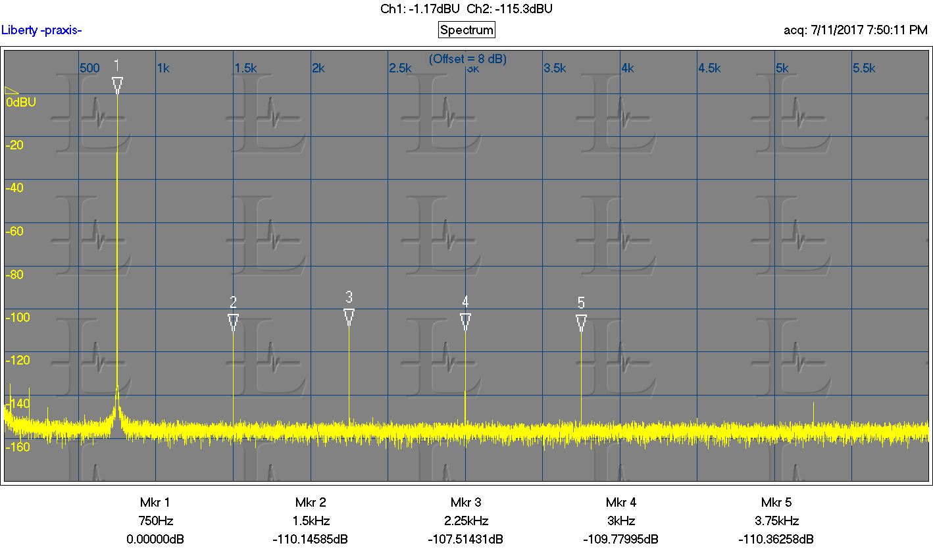Click the Ch2: -115.3dBU readout
The image size is (933, 560).
(x=509, y=9)
